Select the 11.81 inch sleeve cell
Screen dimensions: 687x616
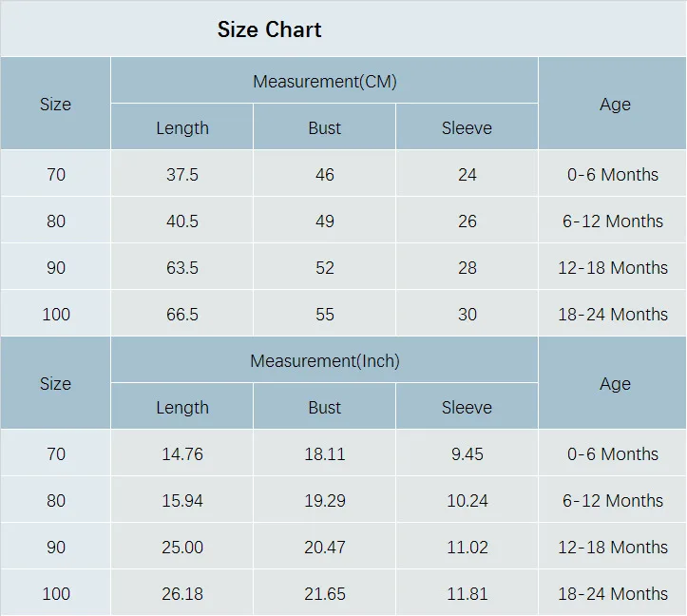(468, 594)
